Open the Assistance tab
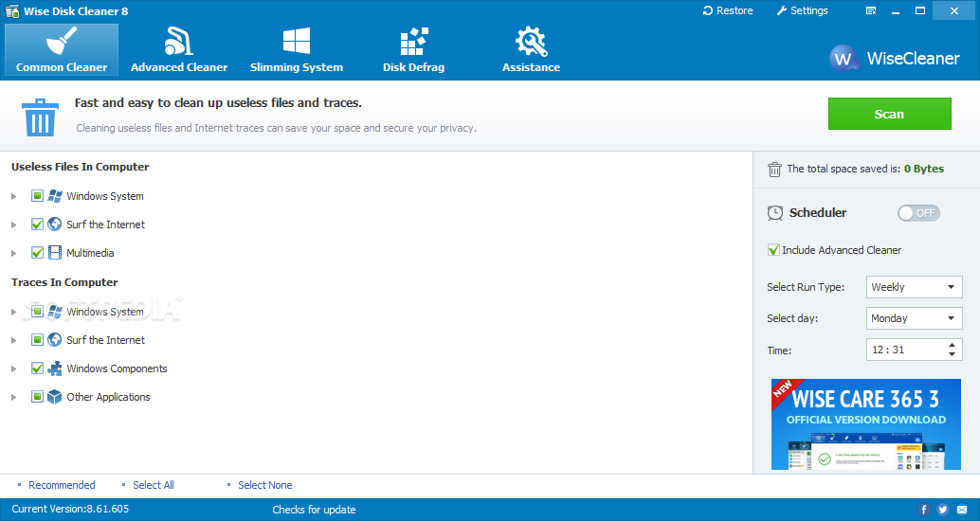The height and width of the screenshot is (521, 980). [x=532, y=50]
